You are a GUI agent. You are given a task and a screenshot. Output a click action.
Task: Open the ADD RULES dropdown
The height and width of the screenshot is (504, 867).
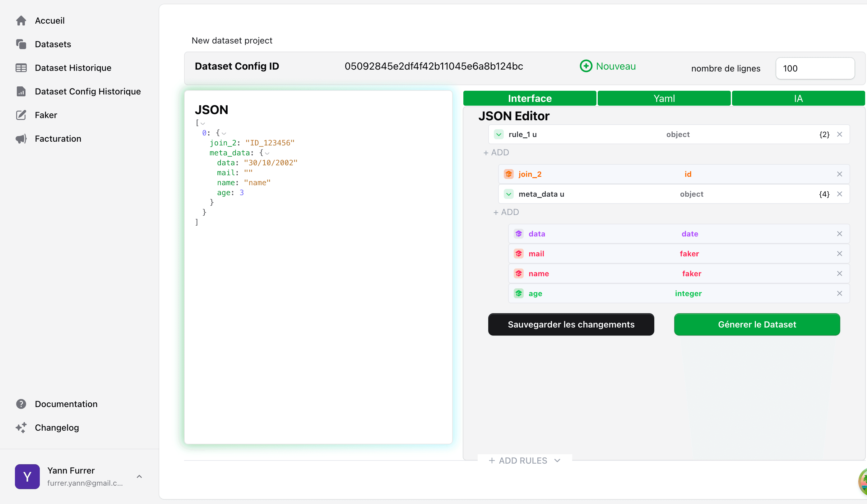click(x=524, y=461)
